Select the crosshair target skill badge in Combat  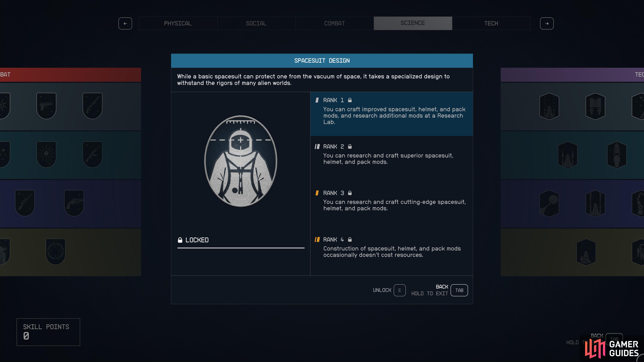56,252
